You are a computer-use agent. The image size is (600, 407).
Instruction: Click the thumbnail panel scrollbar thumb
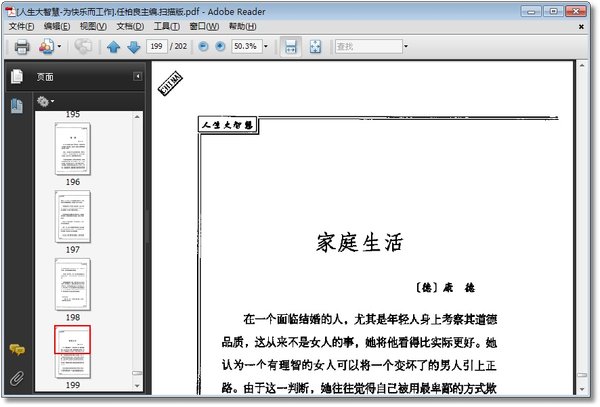[137, 373]
